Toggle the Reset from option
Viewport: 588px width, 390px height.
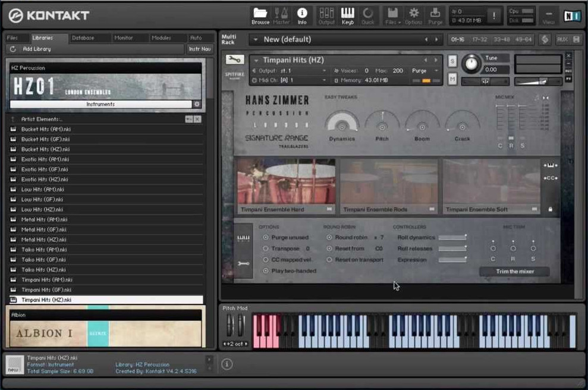click(329, 249)
